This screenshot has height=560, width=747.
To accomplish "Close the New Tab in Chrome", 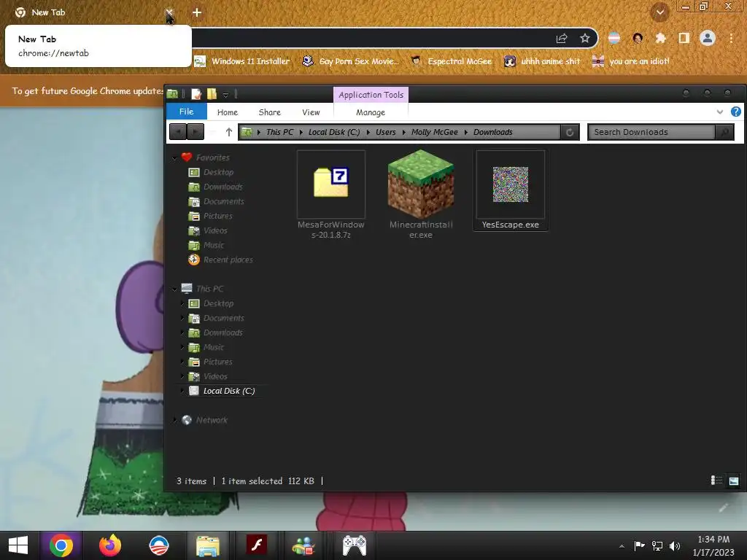I will click(x=169, y=12).
